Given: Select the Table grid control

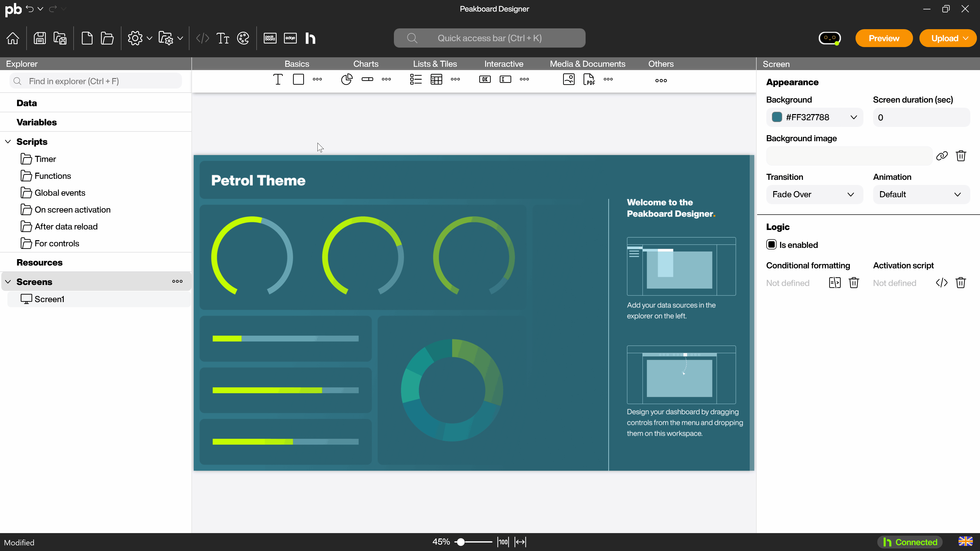Looking at the screenshot, I should click(436, 79).
